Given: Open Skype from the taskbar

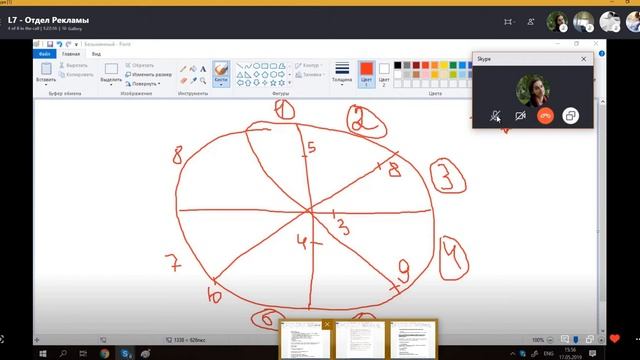Looking at the screenshot, I should coord(126,353).
